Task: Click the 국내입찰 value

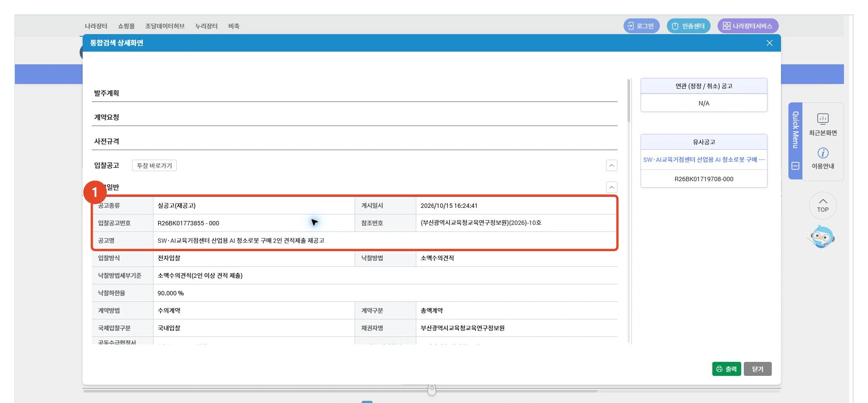Action: click(x=169, y=328)
